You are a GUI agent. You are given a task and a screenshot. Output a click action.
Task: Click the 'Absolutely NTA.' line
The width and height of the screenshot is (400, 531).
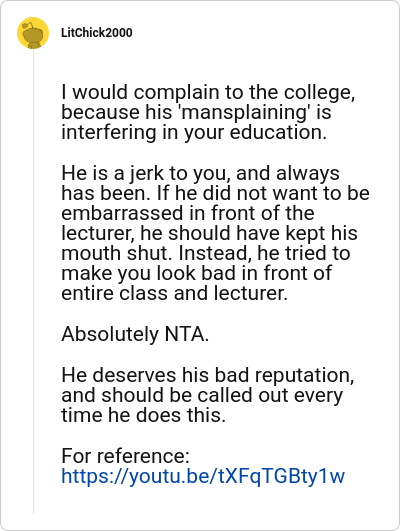coord(135,334)
